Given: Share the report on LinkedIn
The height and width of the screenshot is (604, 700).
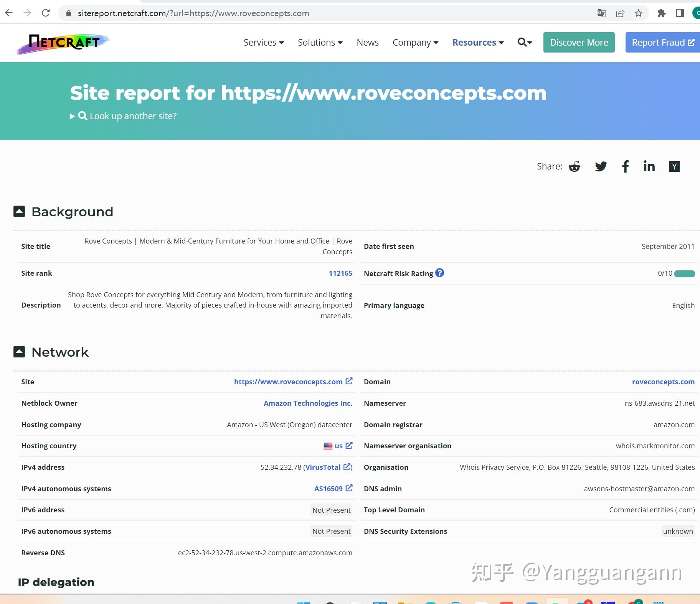Looking at the screenshot, I should tap(649, 166).
